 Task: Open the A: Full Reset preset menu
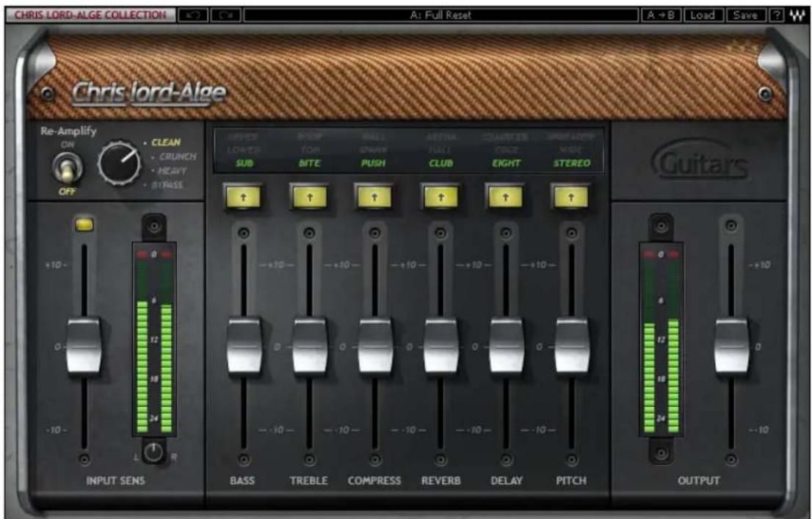441,15
